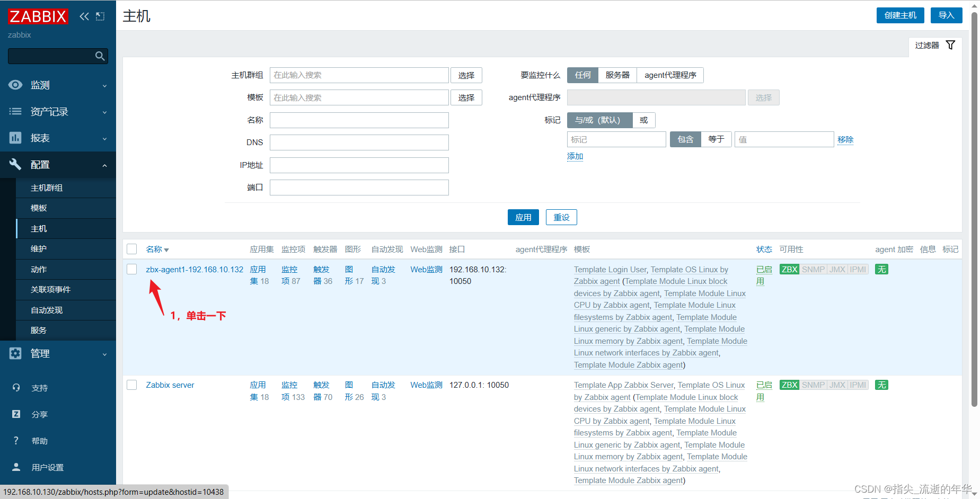This screenshot has width=980, height=499.
Task: Select 服务器 monitoring option
Action: pyautogui.click(x=617, y=75)
